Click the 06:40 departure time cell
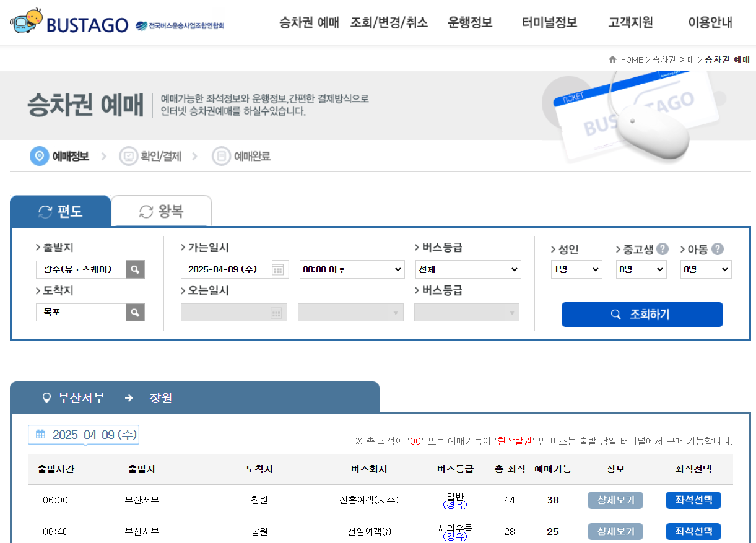The width and height of the screenshot is (756, 543). [x=56, y=531]
